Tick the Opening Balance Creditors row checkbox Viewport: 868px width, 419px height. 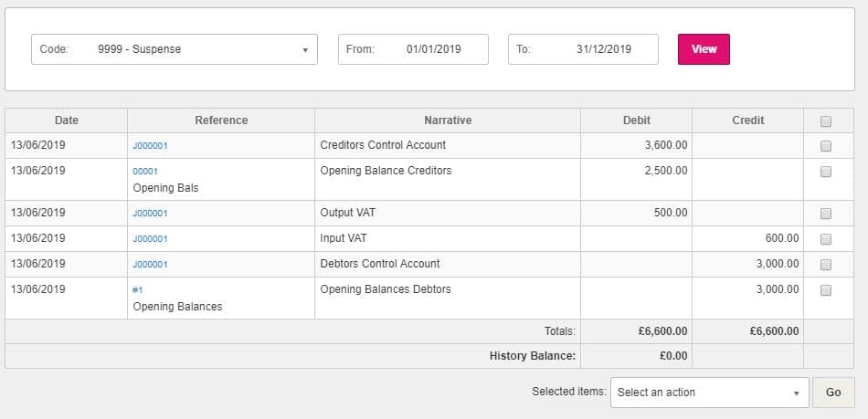826,172
